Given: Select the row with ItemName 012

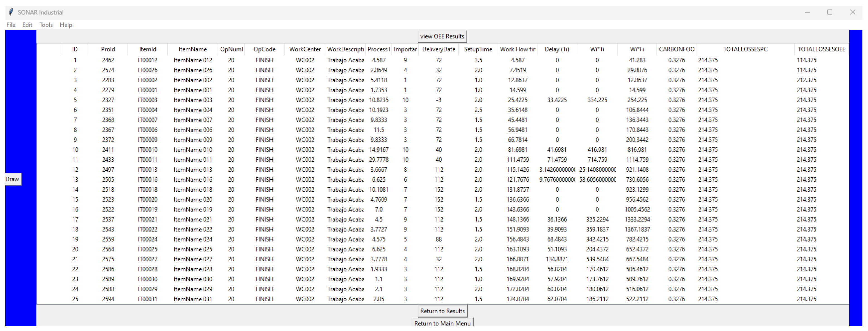Looking at the screenshot, I should (x=193, y=60).
